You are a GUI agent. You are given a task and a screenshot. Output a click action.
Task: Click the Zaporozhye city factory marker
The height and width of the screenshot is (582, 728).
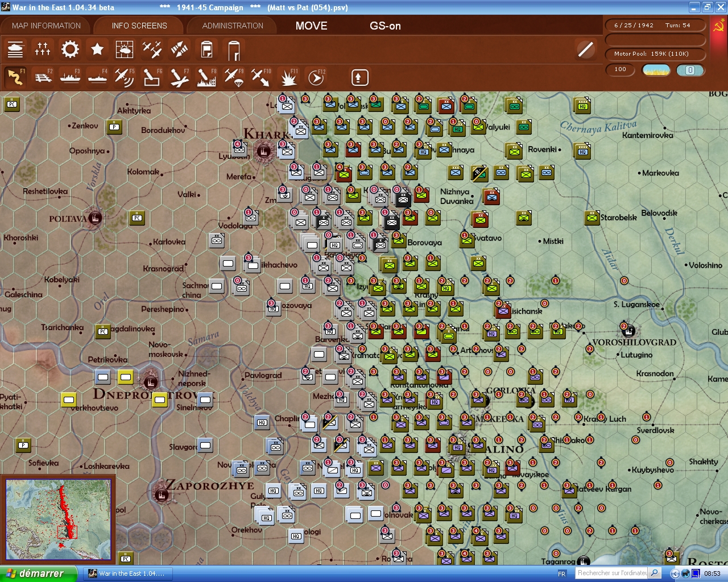click(x=161, y=495)
